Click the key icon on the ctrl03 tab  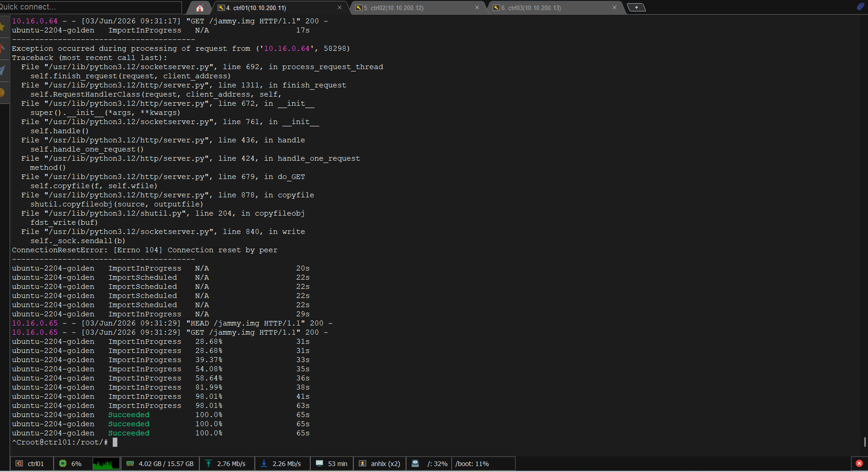(x=496, y=8)
